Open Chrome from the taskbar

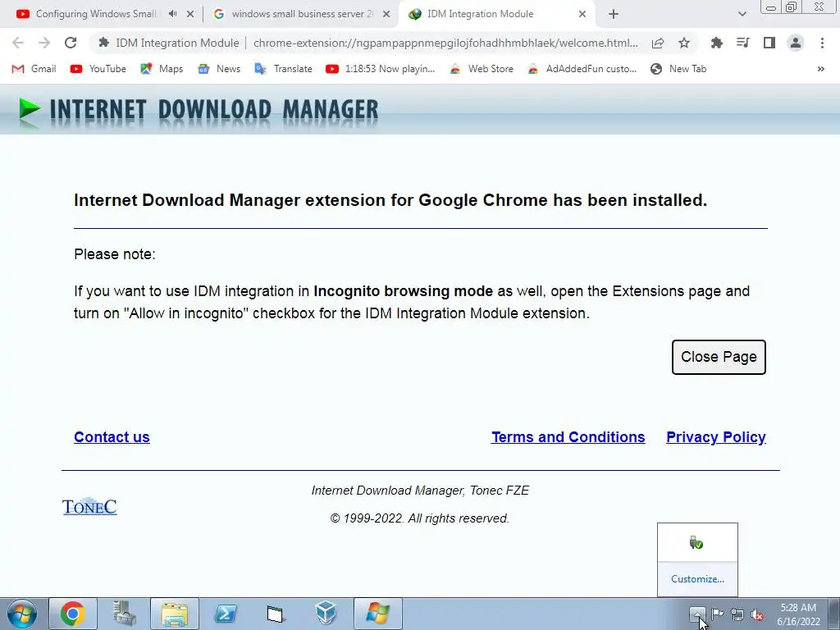[x=73, y=614]
